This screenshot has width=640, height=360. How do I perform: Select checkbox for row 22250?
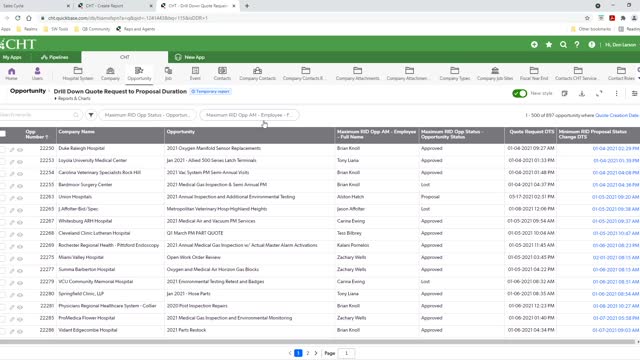point(2,149)
